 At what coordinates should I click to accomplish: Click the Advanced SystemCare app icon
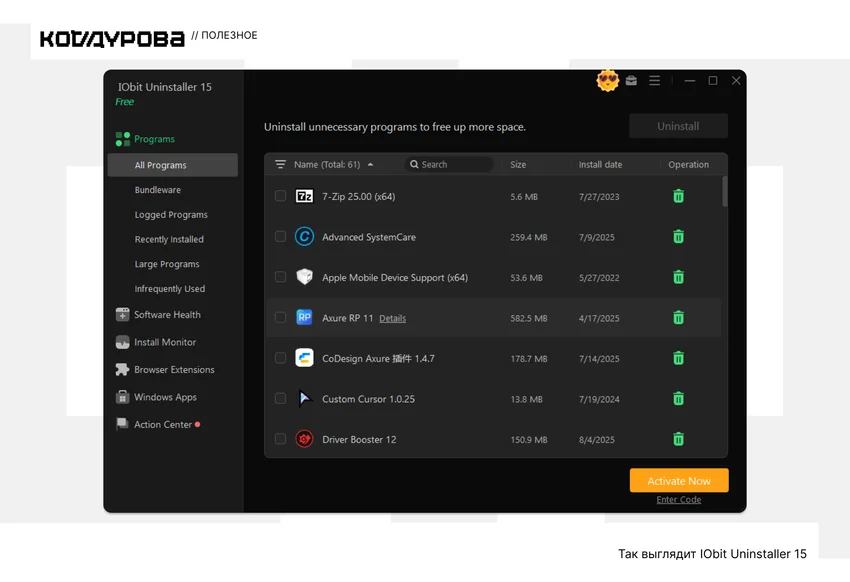click(x=304, y=237)
